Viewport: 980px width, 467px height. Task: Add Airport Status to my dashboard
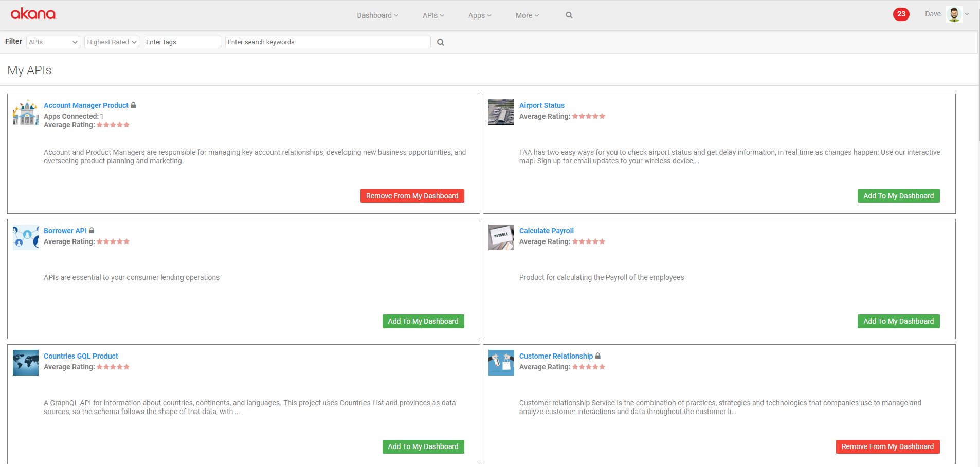[898, 196]
